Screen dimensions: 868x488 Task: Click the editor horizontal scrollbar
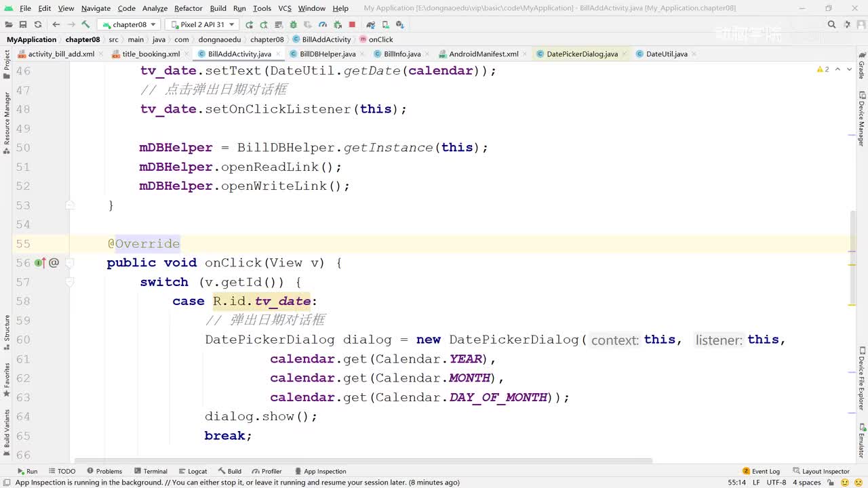(x=363, y=461)
